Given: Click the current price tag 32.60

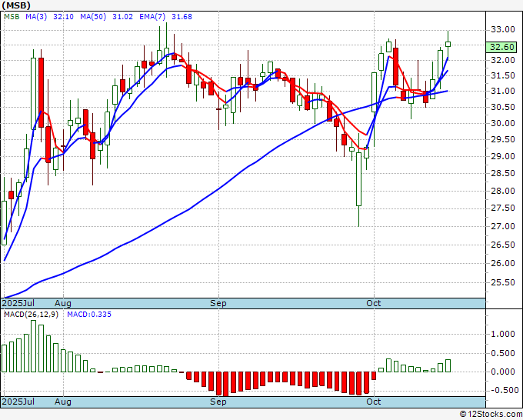Looking at the screenshot, I should [501, 47].
